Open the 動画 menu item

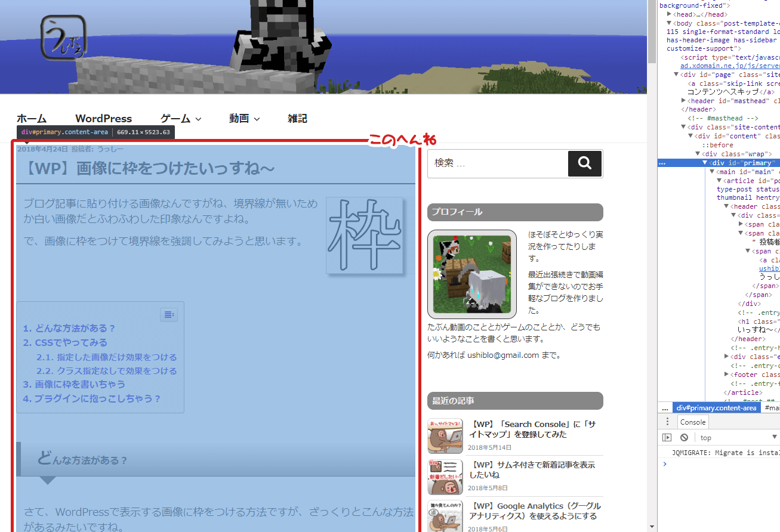click(x=239, y=119)
